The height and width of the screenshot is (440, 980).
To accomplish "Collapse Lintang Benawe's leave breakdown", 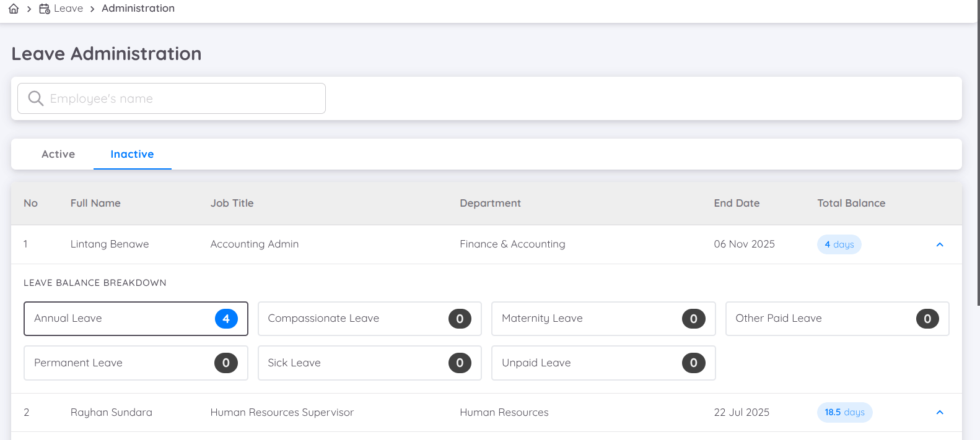I will (940, 244).
